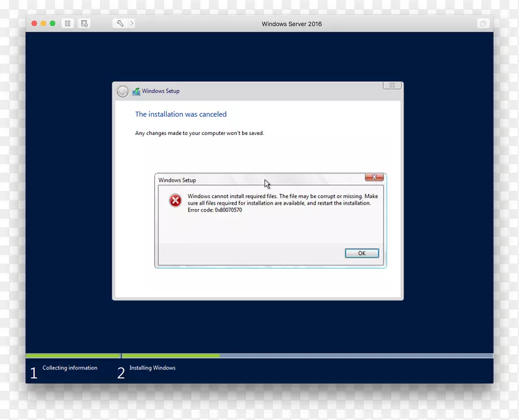Click the installation progress bar

tap(259, 356)
